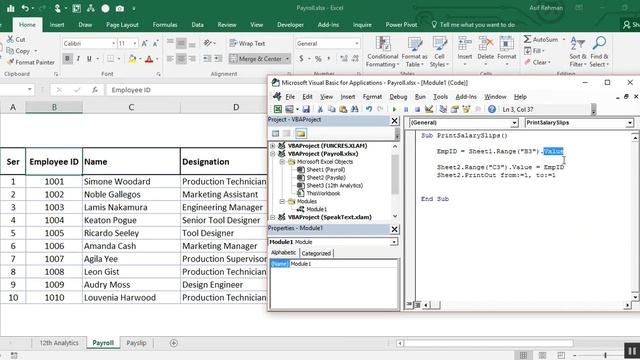Click the Break pause icon in VBA toolbar
The image size is (640, 360).
pos(406,109)
